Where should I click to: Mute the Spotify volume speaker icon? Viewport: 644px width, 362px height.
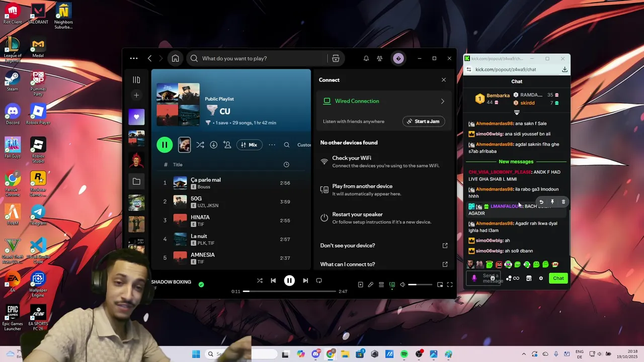pos(403,285)
